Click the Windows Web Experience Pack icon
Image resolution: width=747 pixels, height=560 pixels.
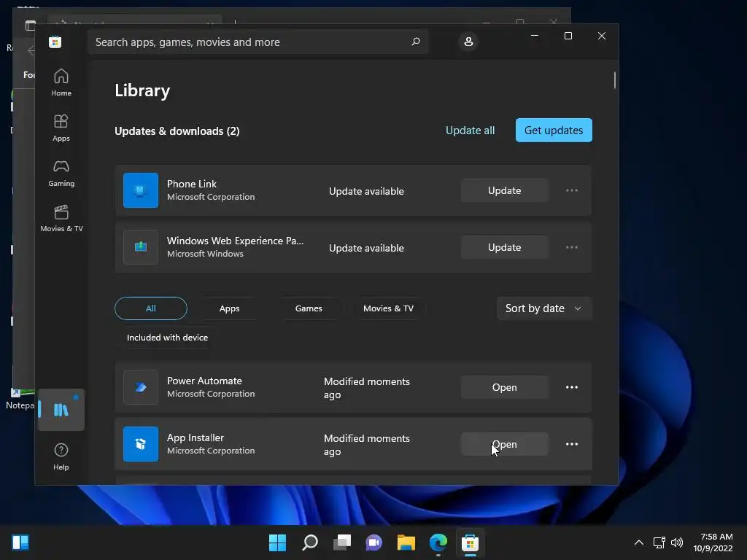141,247
